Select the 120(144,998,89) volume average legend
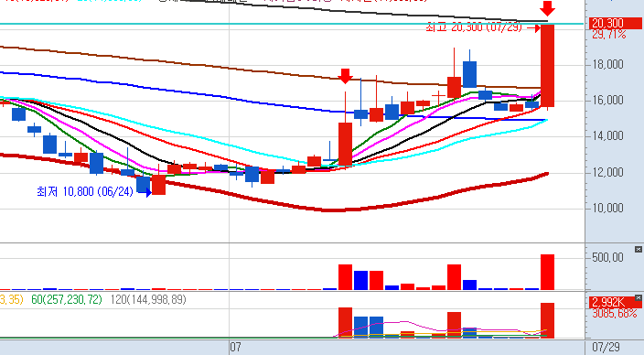 pyautogui.click(x=148, y=299)
